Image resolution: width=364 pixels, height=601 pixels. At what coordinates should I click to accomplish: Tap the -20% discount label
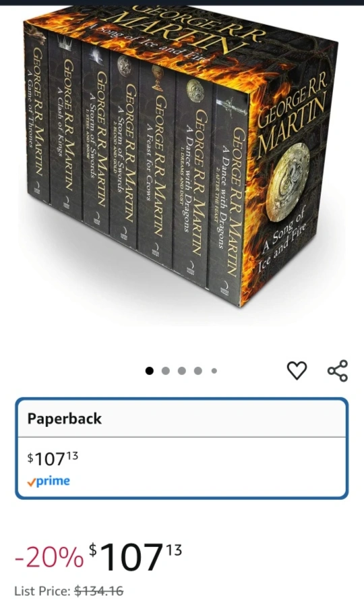coord(49,557)
